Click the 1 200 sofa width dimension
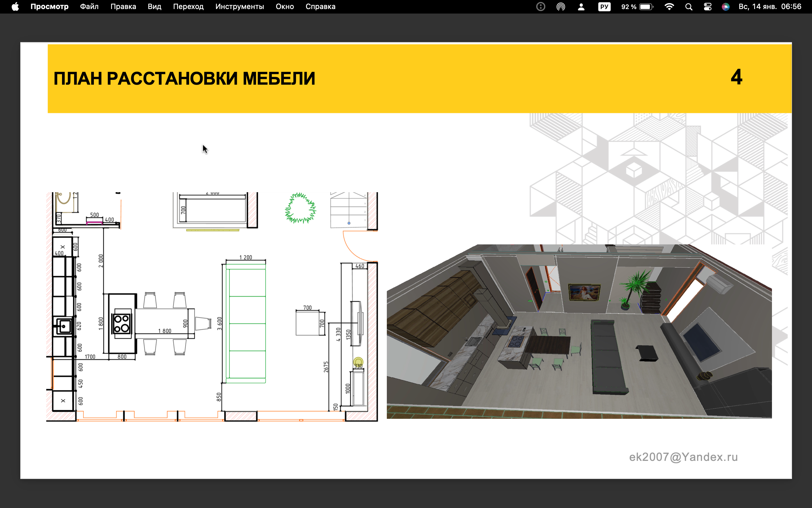The width and height of the screenshot is (812, 508). (x=246, y=257)
